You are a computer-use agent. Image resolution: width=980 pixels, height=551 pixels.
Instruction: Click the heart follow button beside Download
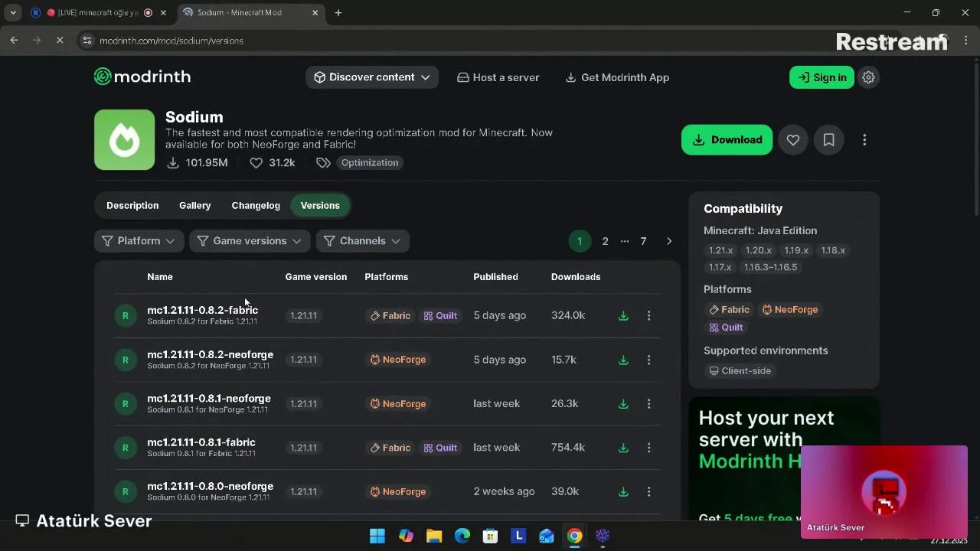[x=793, y=140]
